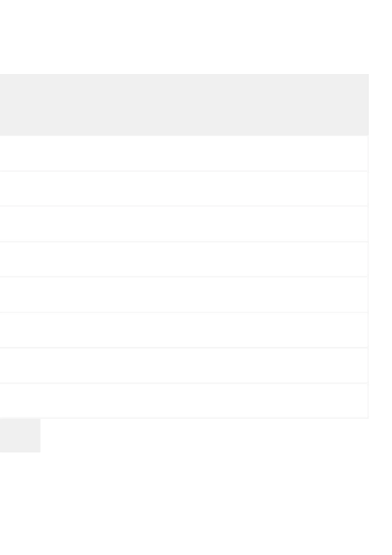Click divider between first and second rows
This screenshot has width=392, height=555.
click(184, 171)
